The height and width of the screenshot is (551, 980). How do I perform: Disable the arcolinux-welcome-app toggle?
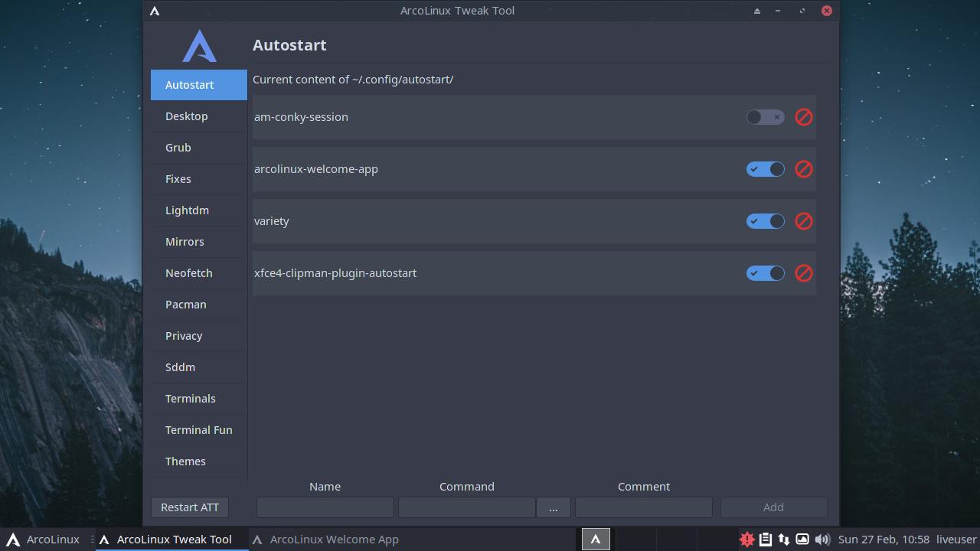coord(765,169)
